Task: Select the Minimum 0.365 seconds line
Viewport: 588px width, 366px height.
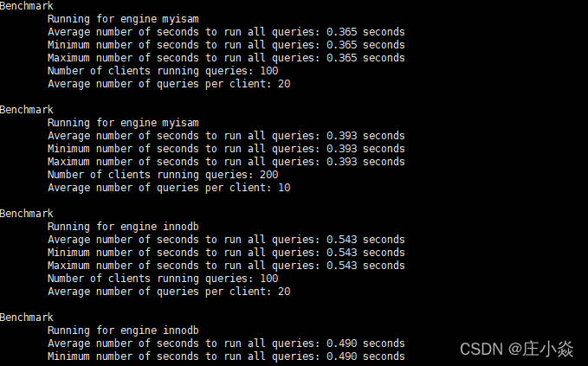Action: 226,45
